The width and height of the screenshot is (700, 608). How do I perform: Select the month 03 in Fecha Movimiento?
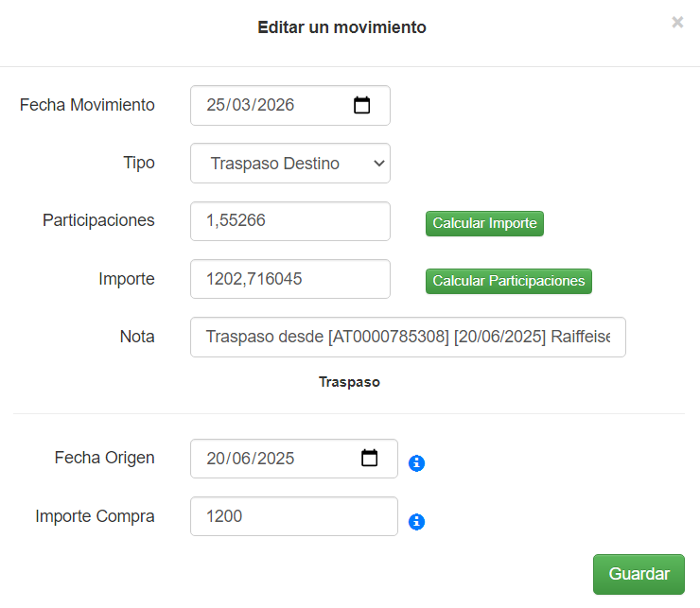(x=241, y=105)
